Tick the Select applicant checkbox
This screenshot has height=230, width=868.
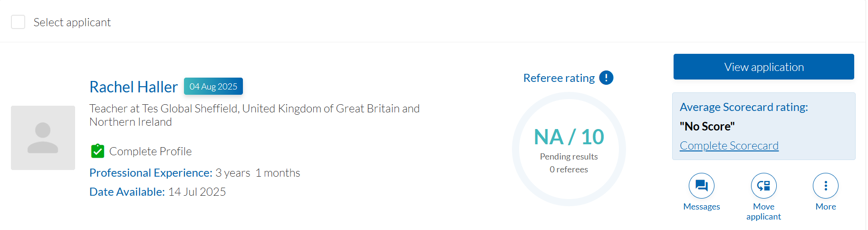tap(18, 22)
